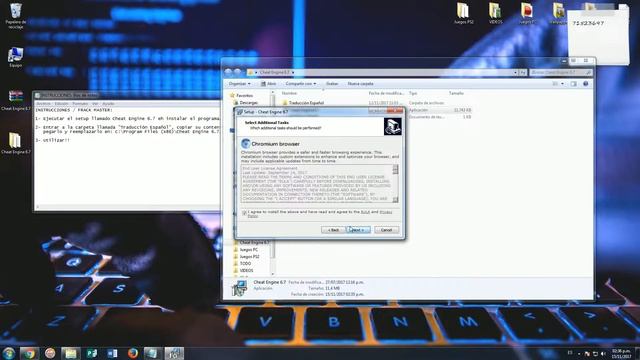Click the Explorer refresh address button
The height and width of the screenshot is (360, 640).
[x=523, y=72]
